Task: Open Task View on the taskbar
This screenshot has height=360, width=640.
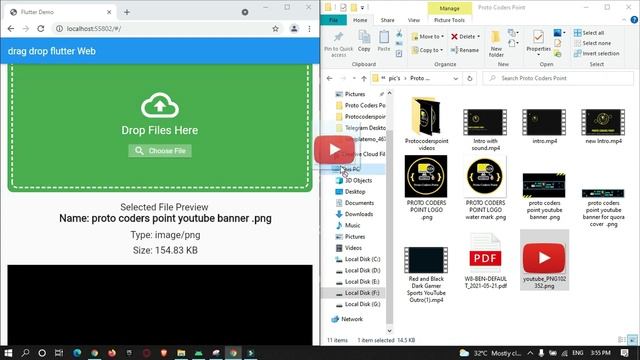Action: click(59, 353)
